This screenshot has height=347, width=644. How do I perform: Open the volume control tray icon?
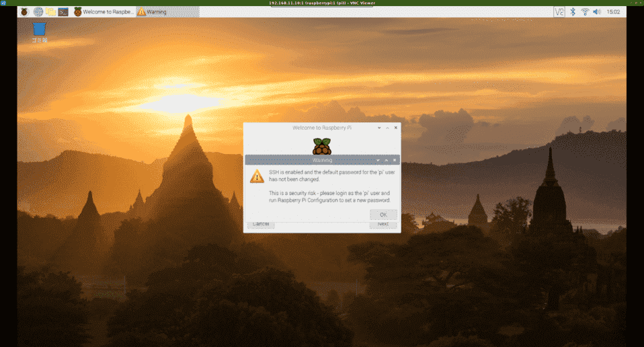(x=597, y=12)
